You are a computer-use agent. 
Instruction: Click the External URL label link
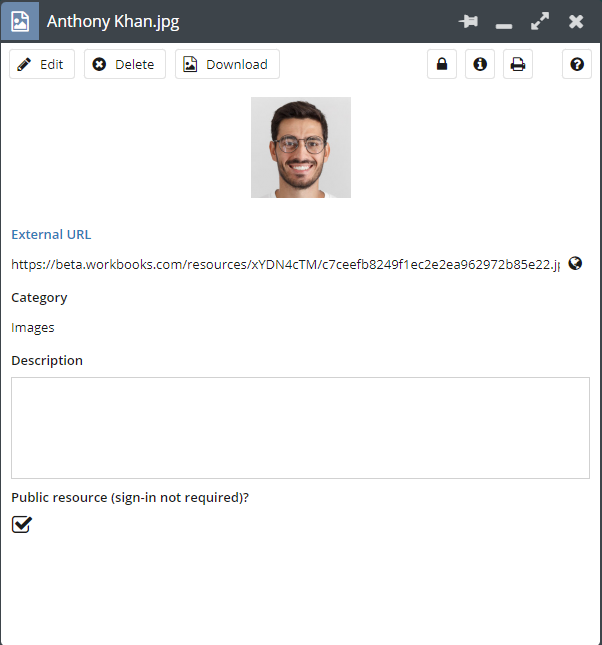[51, 235]
